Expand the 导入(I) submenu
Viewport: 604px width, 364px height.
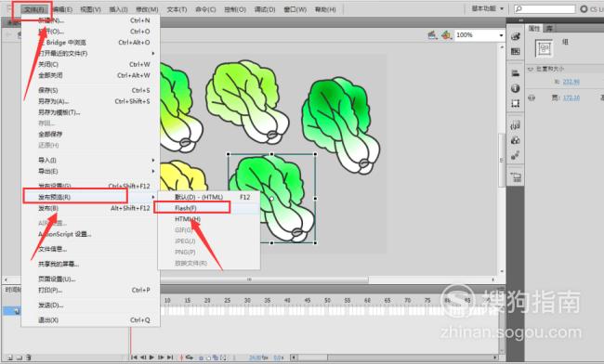pyautogui.click(x=90, y=160)
